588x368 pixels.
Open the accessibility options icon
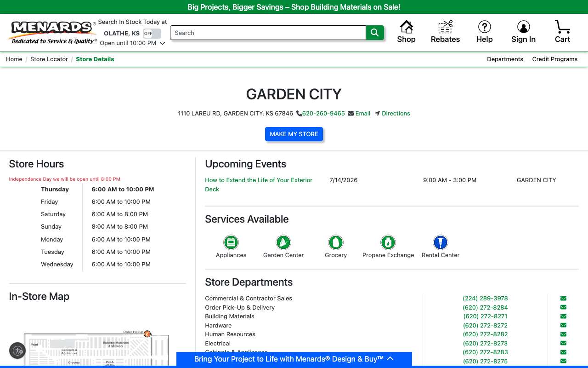tap(17, 351)
